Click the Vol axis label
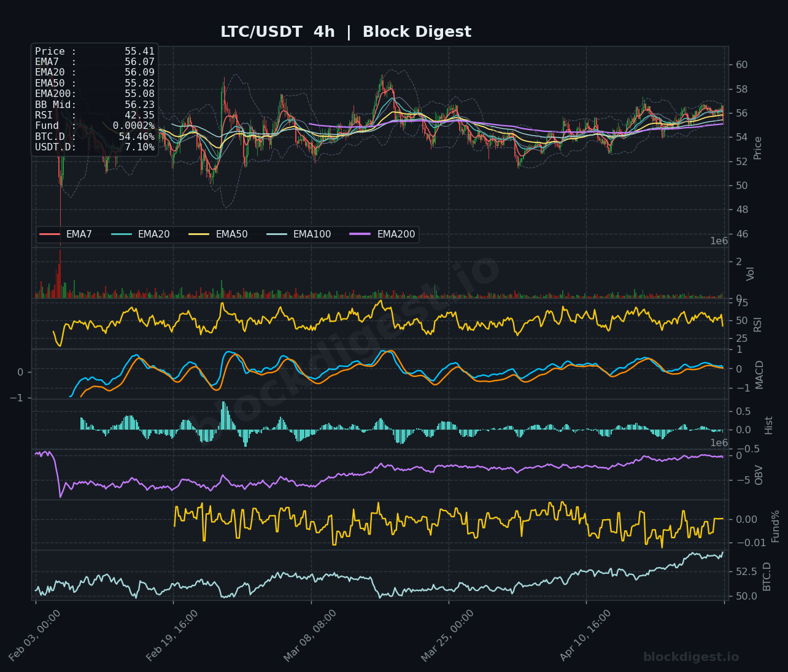Viewport: 788px width, 672px height. [x=751, y=274]
